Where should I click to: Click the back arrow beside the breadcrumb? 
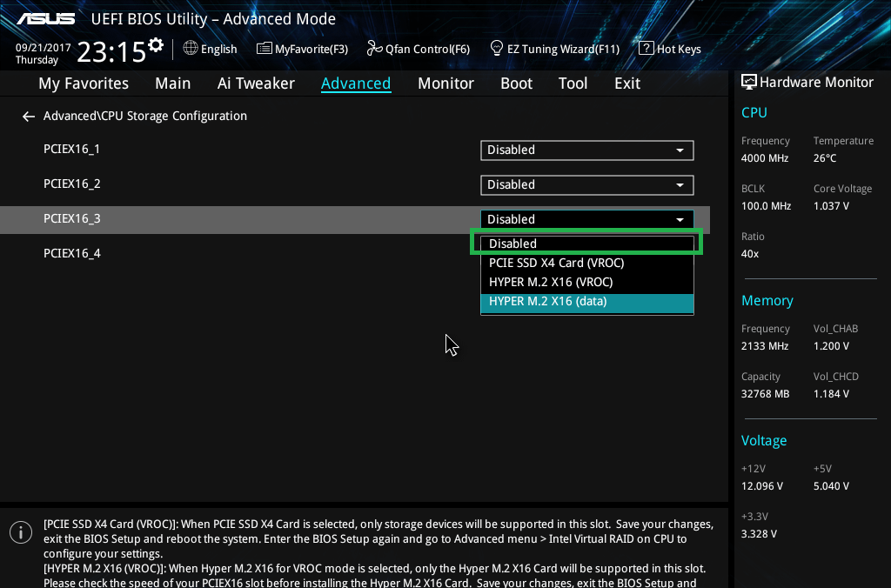point(29,117)
